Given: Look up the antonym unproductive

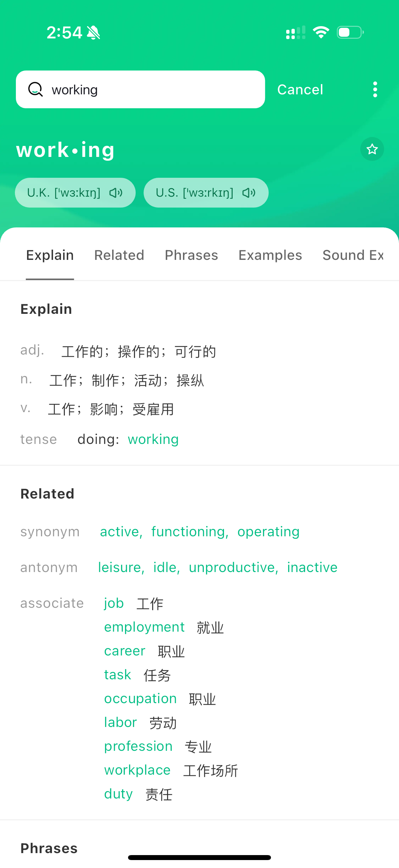Looking at the screenshot, I should click(x=233, y=567).
